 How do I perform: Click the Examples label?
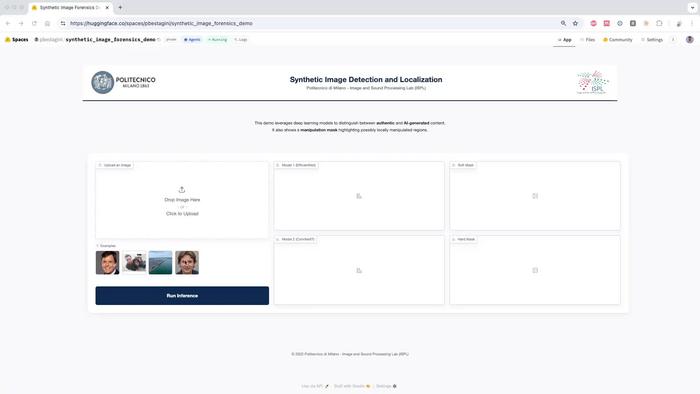[106, 246]
